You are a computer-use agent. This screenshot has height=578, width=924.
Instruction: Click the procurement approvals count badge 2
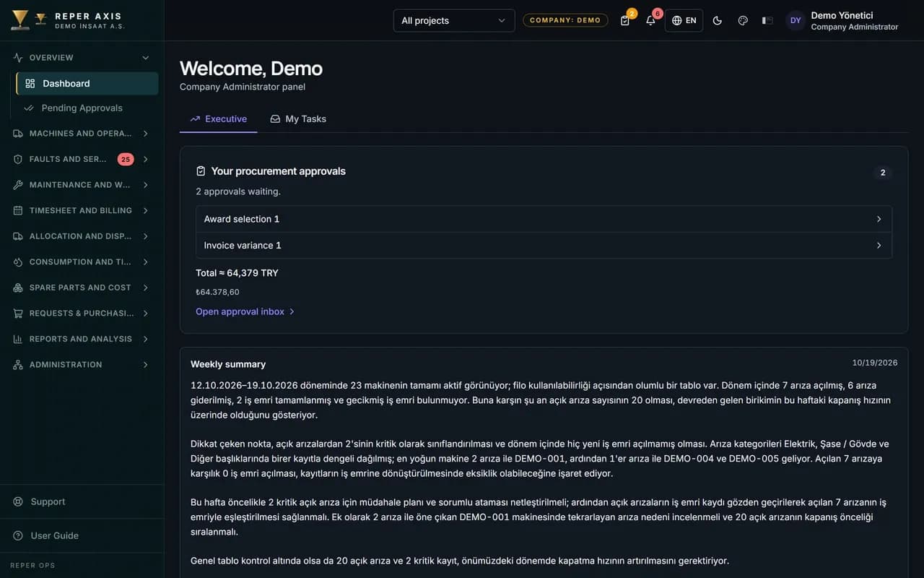[883, 173]
